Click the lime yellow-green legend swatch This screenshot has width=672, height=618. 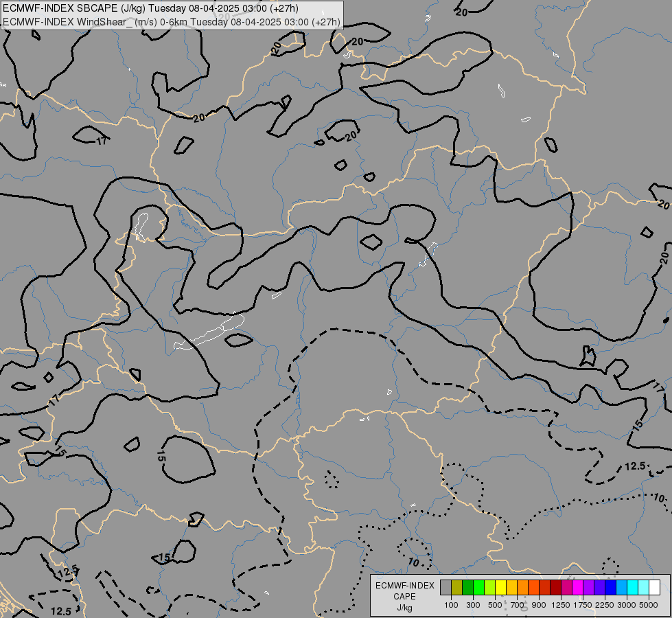point(490,588)
